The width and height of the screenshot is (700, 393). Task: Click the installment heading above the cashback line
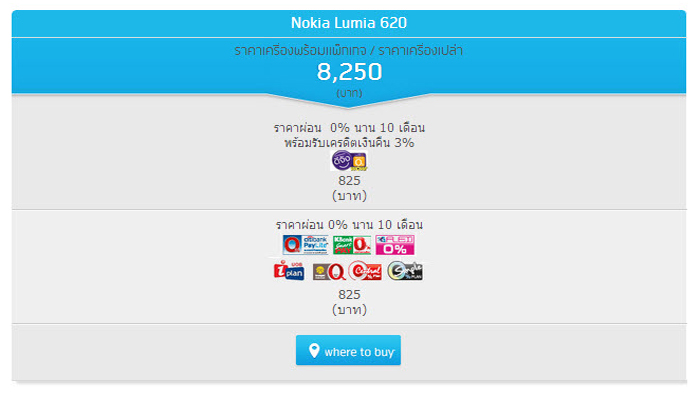(349, 128)
